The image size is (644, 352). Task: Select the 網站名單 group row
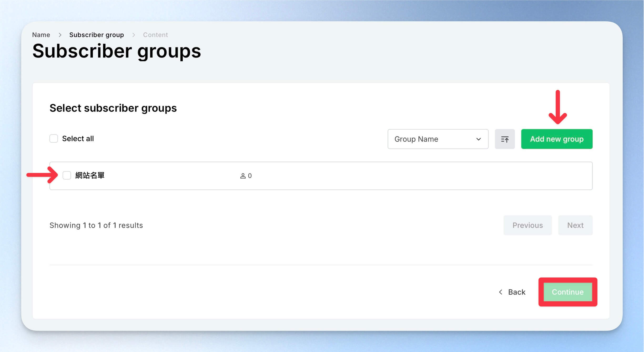tap(321, 176)
